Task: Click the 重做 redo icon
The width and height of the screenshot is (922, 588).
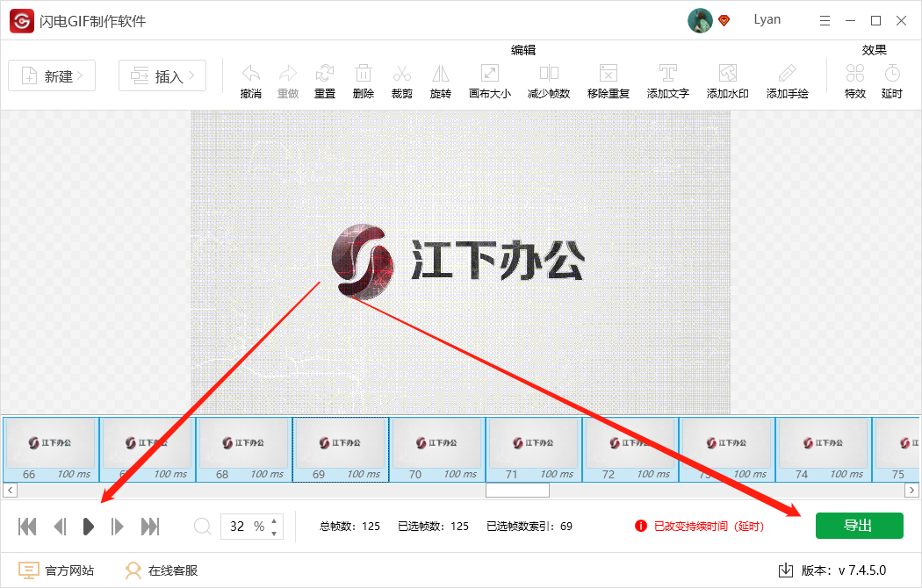Action: click(x=287, y=74)
